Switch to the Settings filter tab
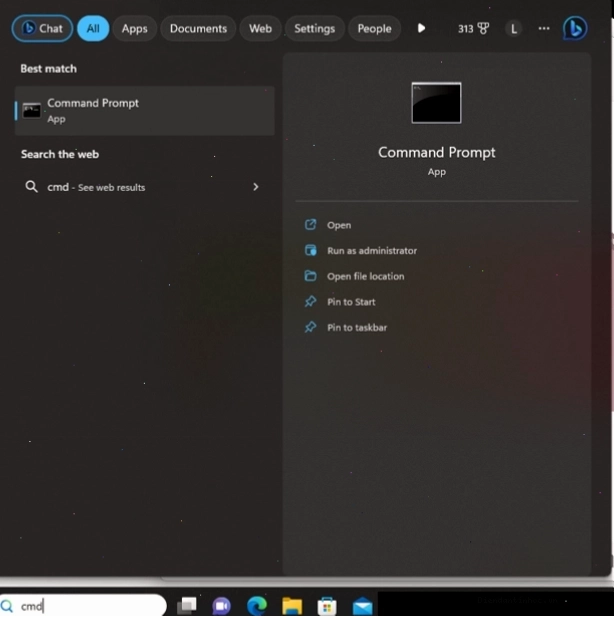614x617 pixels. 314,28
